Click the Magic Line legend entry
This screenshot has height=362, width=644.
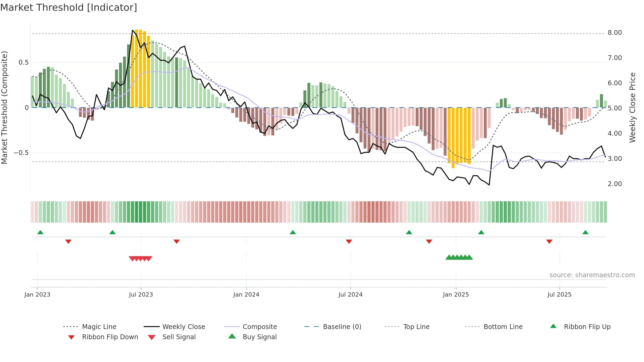point(90,327)
